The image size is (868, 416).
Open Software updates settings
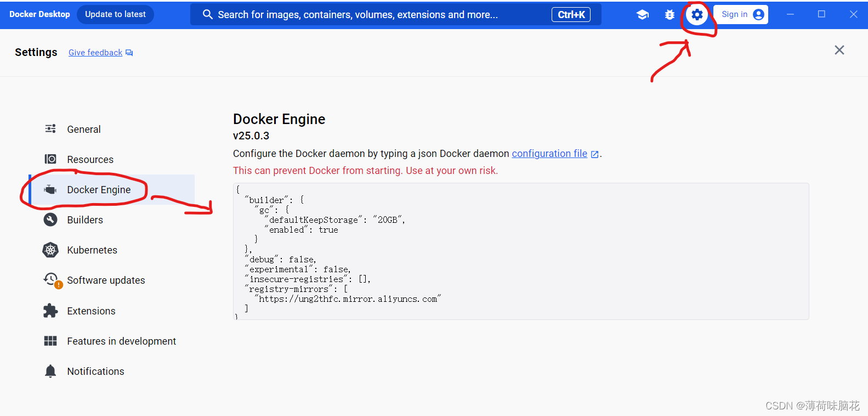(112, 280)
